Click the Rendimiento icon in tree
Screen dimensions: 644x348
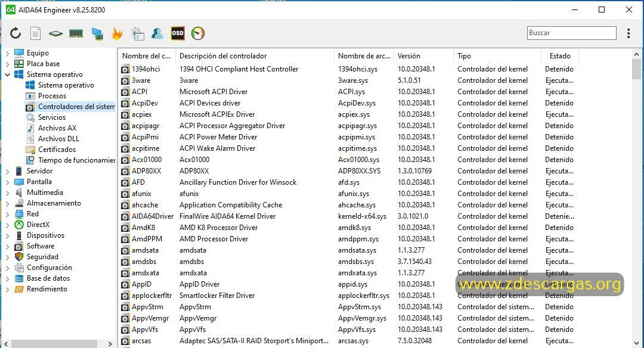(x=19, y=289)
